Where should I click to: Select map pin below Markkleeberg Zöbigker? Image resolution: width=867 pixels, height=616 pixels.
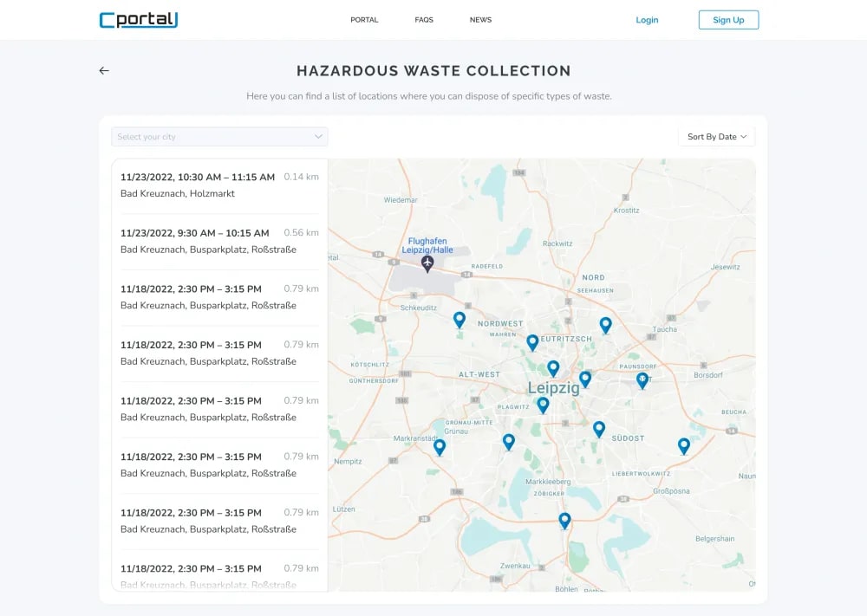click(x=564, y=522)
